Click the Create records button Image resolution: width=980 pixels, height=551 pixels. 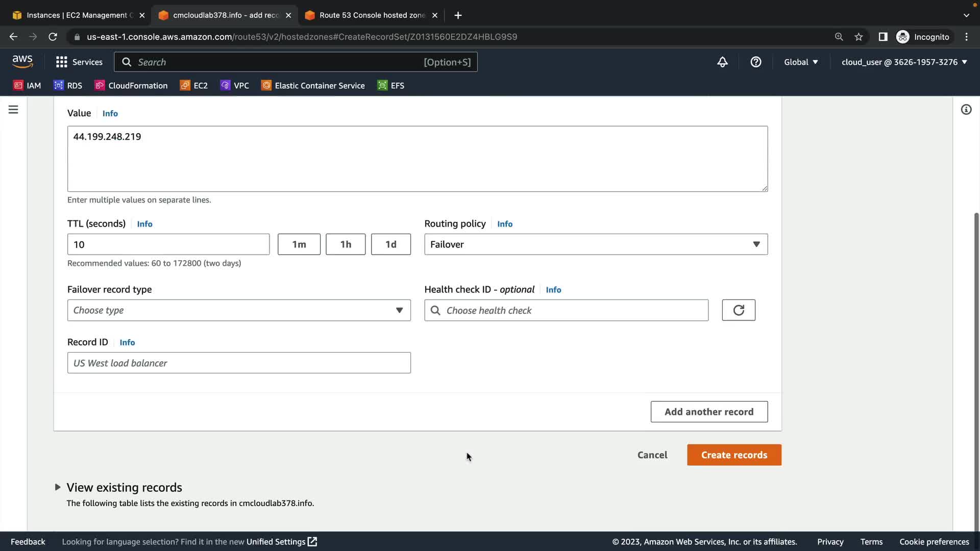pyautogui.click(x=734, y=455)
